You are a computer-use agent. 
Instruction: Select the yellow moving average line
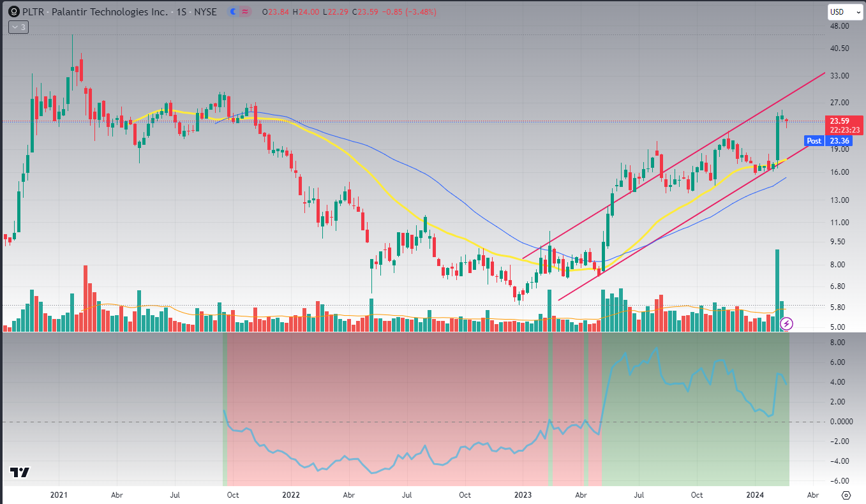[383, 184]
